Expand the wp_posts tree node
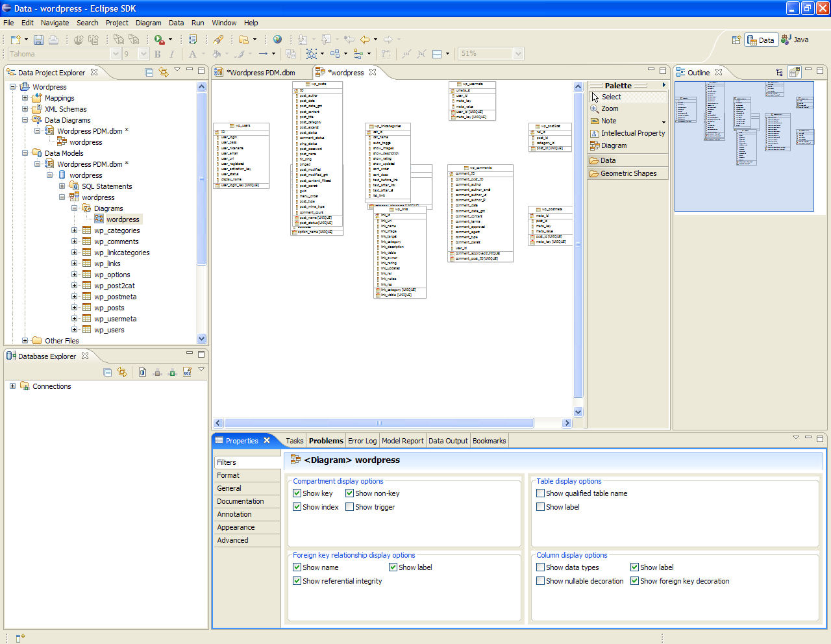831x644 pixels. coord(74,308)
